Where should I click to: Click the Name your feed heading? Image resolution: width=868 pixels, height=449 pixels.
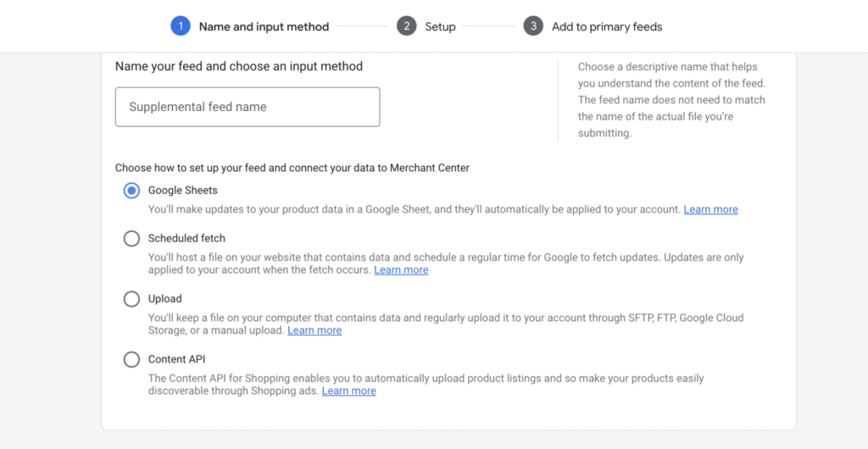pos(239,66)
